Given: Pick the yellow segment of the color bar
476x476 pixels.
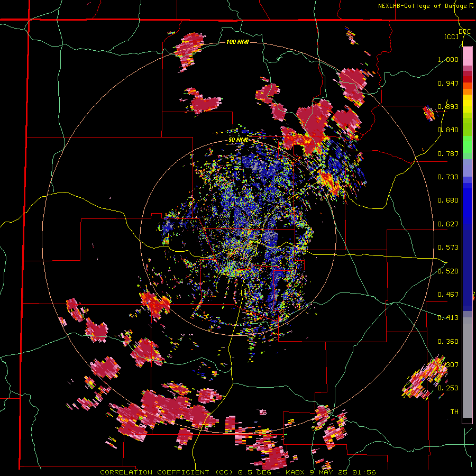Looking at the screenshot, I should point(467,104).
